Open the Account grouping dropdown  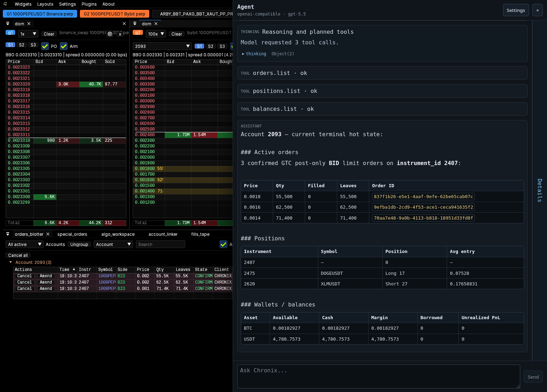click(113, 244)
